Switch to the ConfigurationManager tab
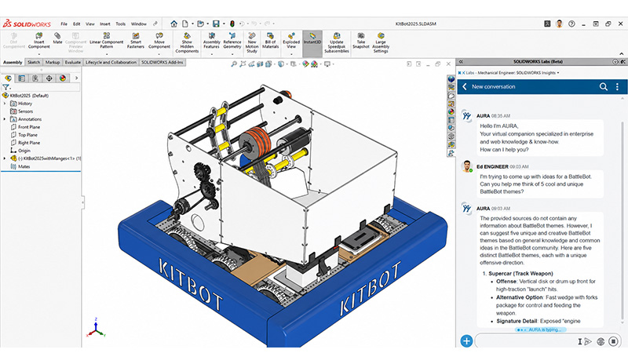This screenshot has height=364, width=628. (x=35, y=78)
